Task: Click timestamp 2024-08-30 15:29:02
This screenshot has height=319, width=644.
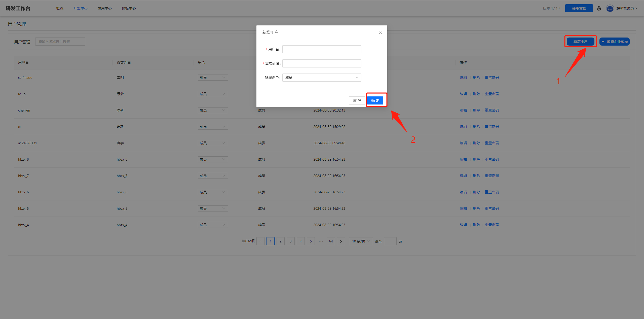Action: [329, 127]
